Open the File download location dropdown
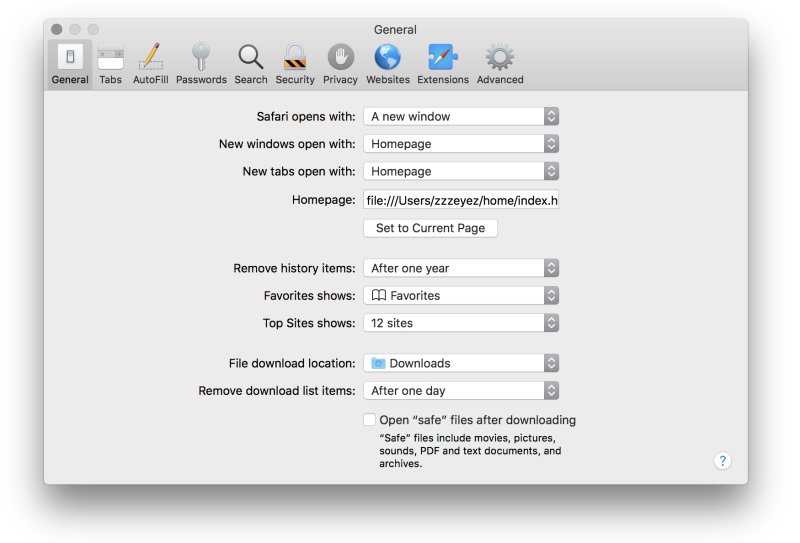 pos(461,363)
